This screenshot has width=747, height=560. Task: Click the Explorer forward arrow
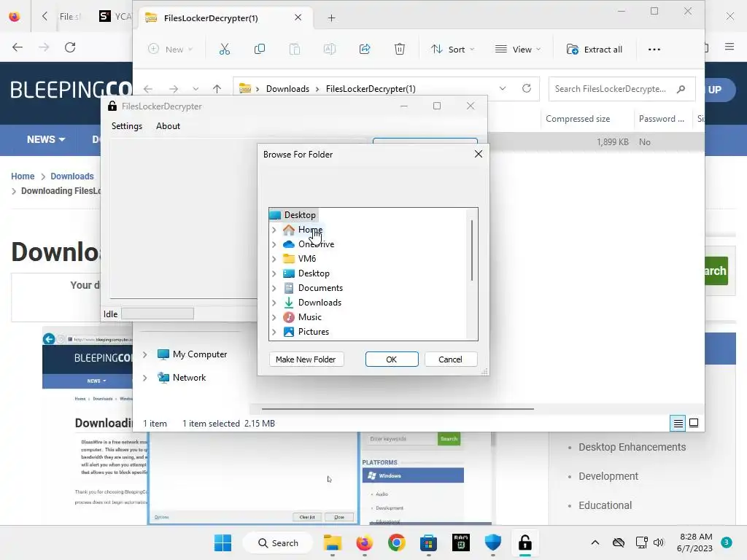(x=174, y=88)
